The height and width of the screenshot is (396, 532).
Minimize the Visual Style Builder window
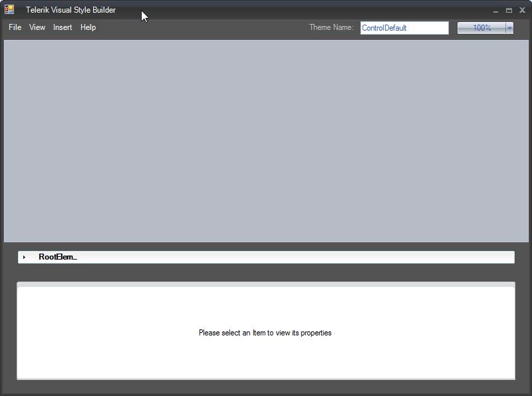495,11
